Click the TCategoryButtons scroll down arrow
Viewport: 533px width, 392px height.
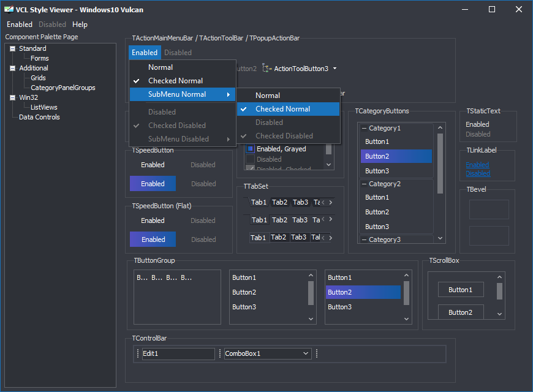tap(440, 238)
